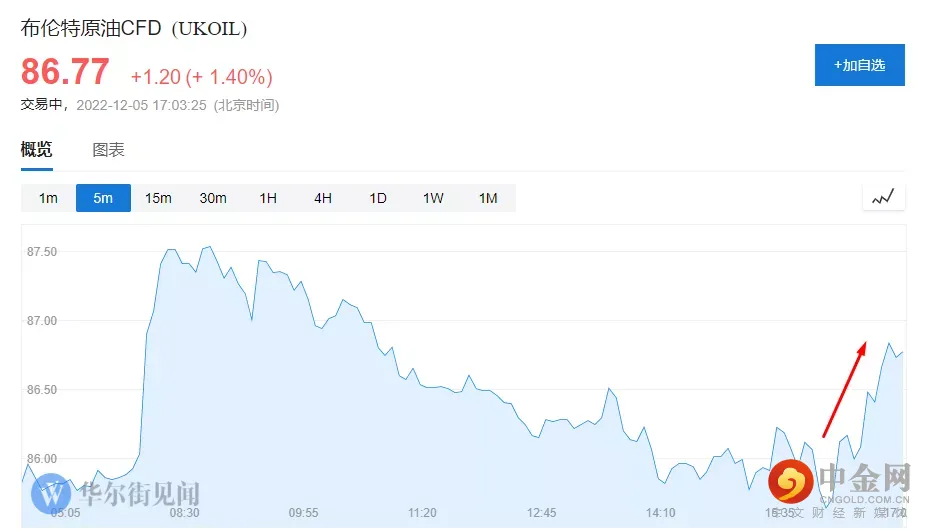Viewport: 925px width, 531px height.
Task: Select the 1m timeframe
Action: coord(48,198)
